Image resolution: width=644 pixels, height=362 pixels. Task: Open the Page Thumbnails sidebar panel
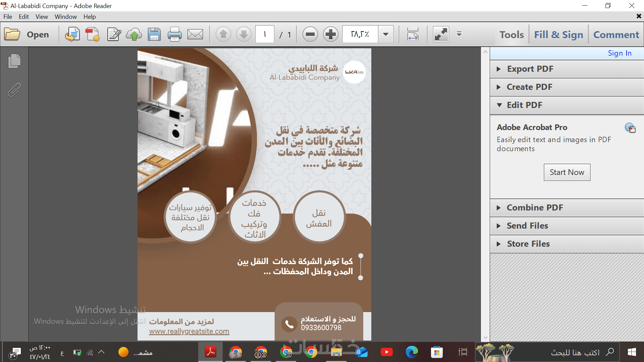pos(14,61)
